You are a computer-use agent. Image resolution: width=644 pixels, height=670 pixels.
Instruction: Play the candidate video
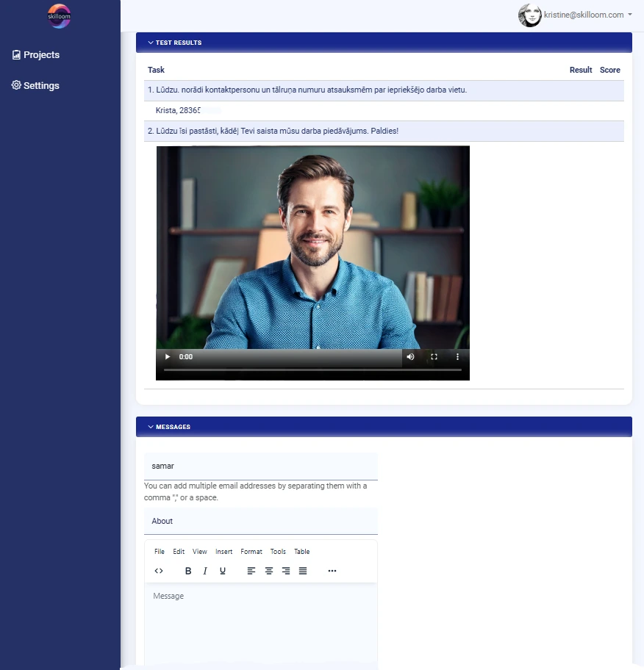click(168, 357)
